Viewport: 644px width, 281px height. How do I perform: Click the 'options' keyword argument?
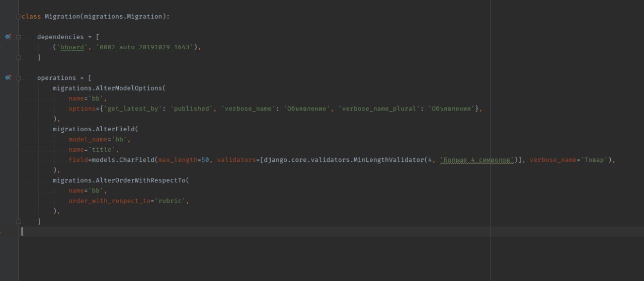(x=82, y=109)
